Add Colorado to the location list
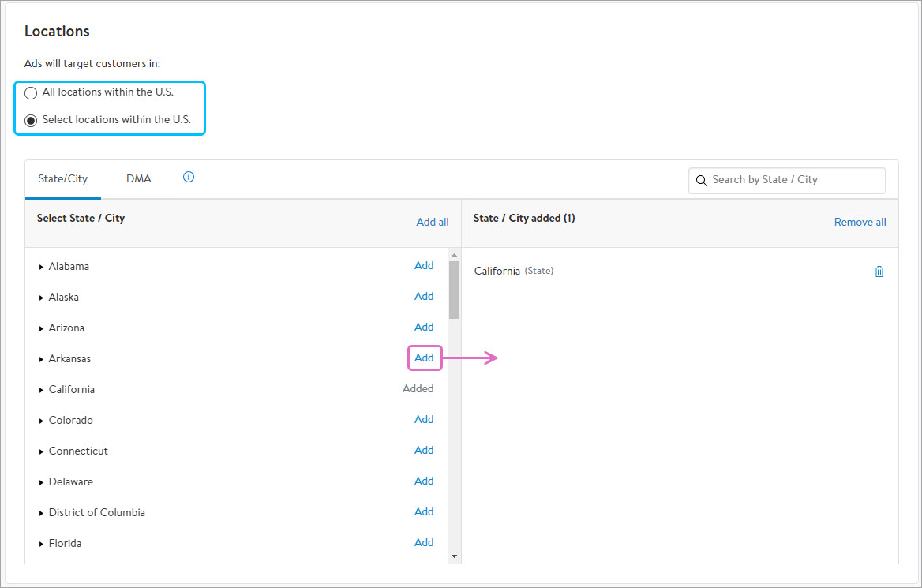This screenshot has height=588, width=922. (x=424, y=420)
